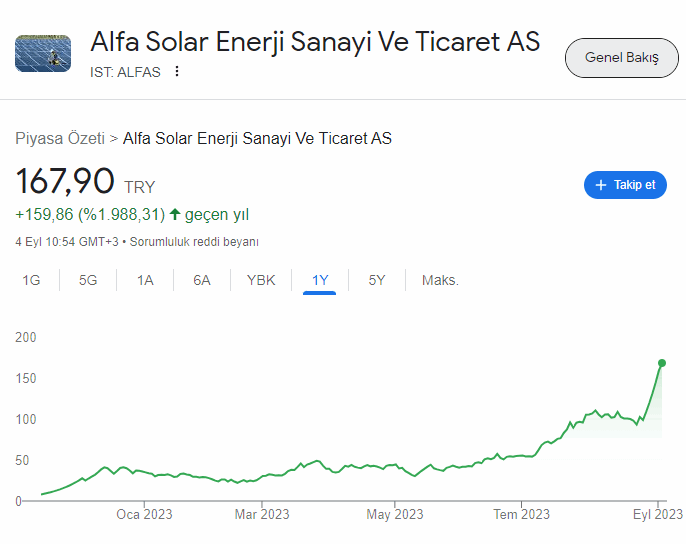
Task: Click the Tem 2023 axis marker
Action: click(x=522, y=514)
